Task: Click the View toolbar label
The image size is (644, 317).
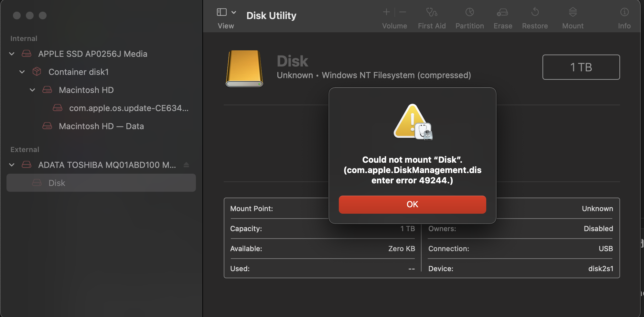Action: point(226,26)
